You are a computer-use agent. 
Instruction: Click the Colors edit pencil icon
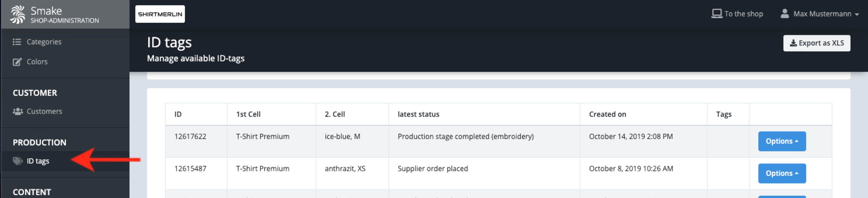(17, 62)
